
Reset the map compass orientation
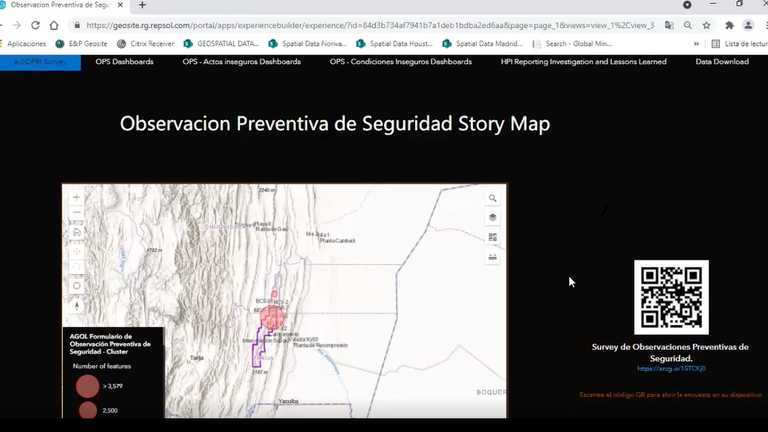tap(77, 305)
